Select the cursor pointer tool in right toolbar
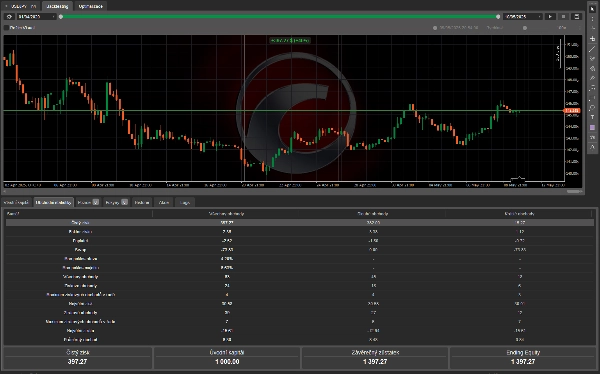The width and height of the screenshot is (600, 374). tap(592, 9)
